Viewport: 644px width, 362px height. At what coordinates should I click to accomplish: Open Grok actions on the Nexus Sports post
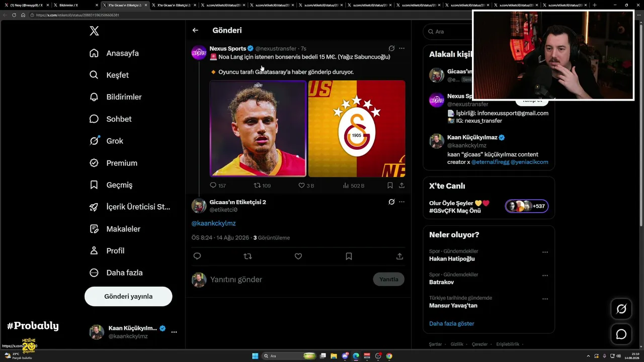(391, 48)
